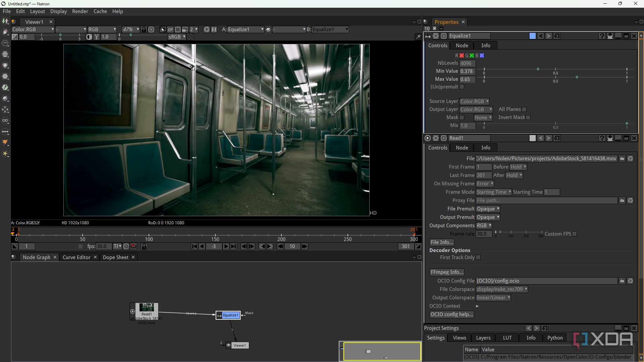This screenshot has width=644, height=362.
Task: Click the viewer zoom lock icon
Action: click(144, 29)
